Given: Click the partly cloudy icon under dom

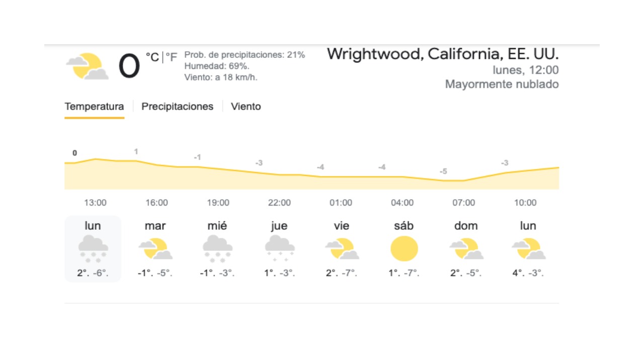Looking at the screenshot, I should [466, 248].
